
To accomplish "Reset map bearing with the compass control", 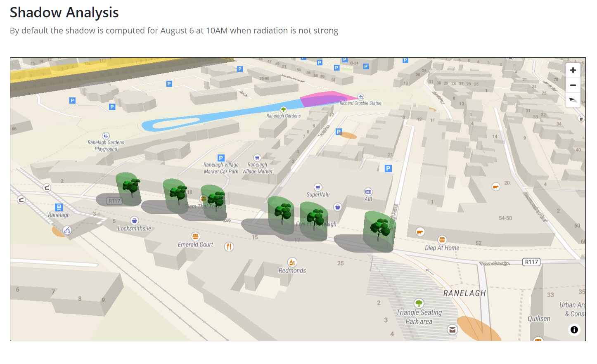I will [573, 100].
